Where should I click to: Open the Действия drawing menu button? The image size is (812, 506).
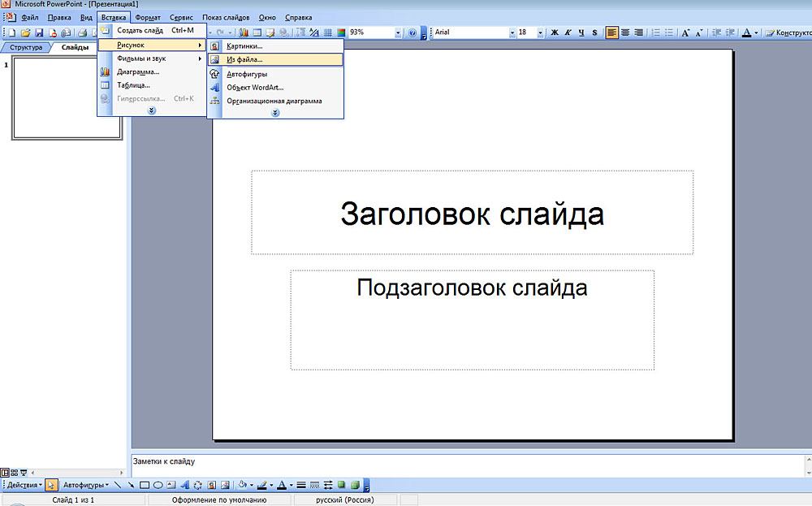point(23,485)
